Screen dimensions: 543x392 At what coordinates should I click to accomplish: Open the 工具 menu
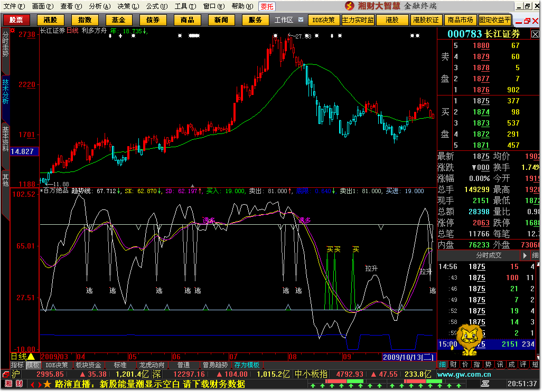coord(185,6)
